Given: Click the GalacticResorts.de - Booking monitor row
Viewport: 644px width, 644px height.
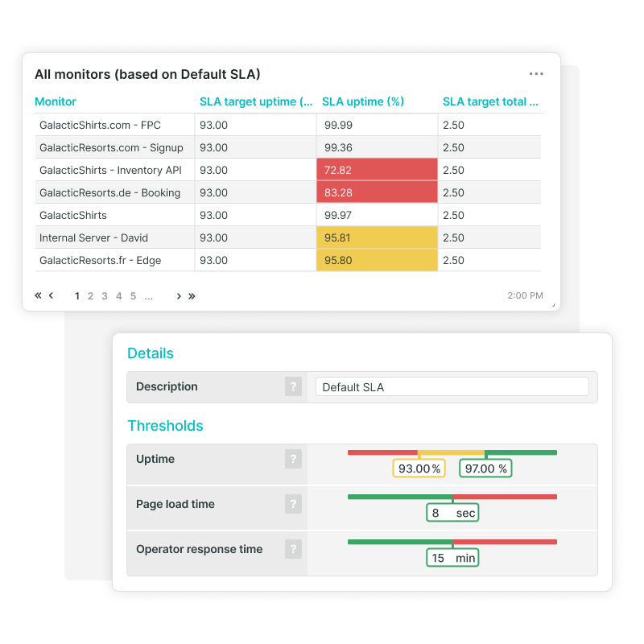Looking at the screenshot, I should pos(288,192).
